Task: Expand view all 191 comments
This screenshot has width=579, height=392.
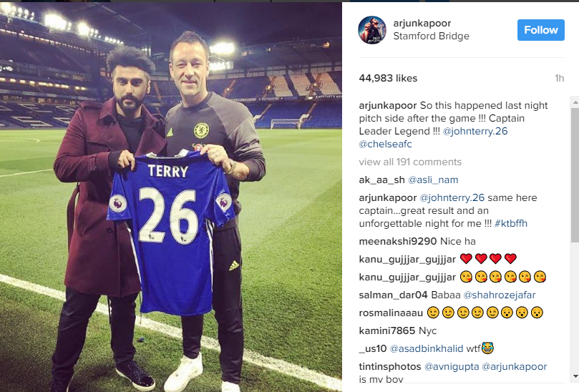Action: (x=410, y=162)
